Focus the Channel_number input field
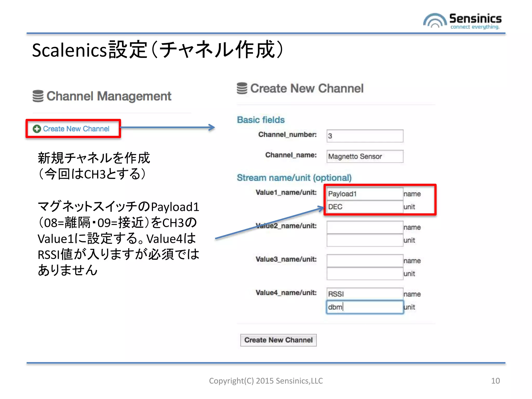Screen dimensions: 532x399 click(365, 136)
